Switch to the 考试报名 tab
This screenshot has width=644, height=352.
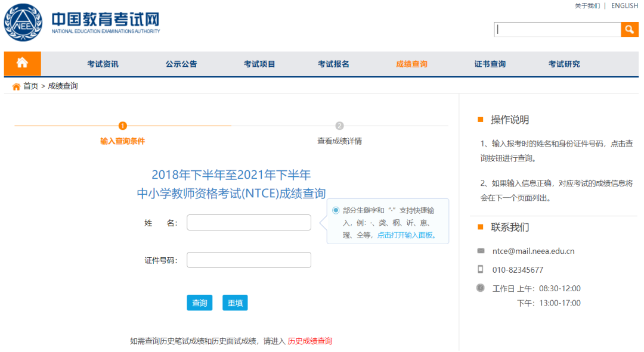click(333, 64)
